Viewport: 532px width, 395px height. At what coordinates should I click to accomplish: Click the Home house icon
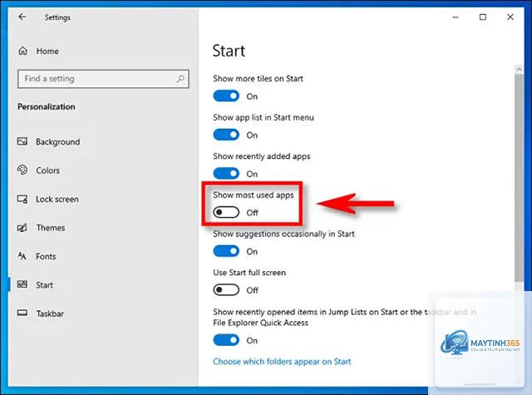pos(22,51)
